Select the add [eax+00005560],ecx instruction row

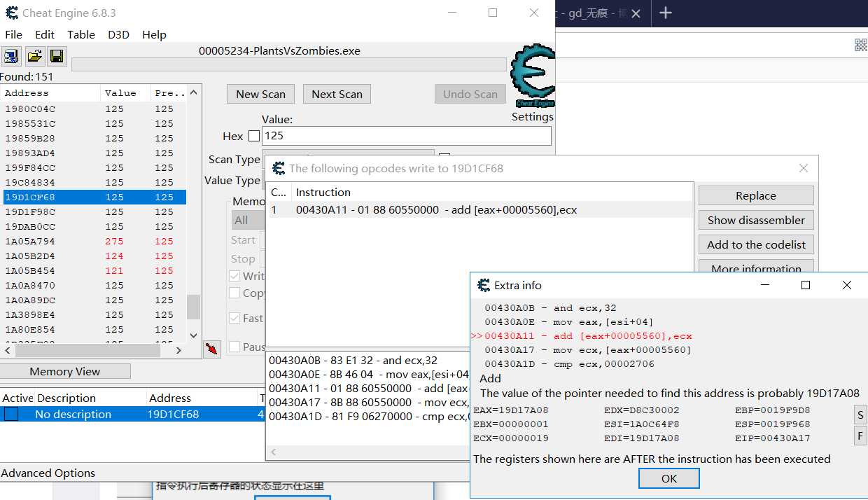click(x=480, y=209)
